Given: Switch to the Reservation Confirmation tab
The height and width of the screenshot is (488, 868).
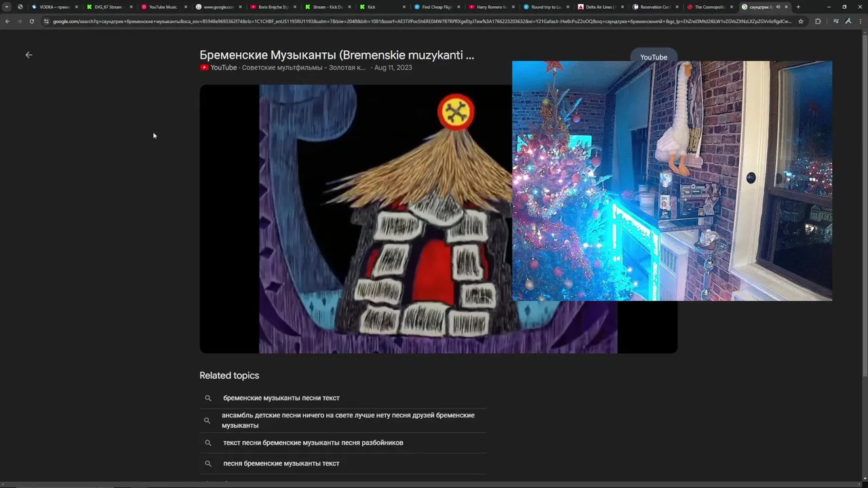Looking at the screenshot, I should [655, 7].
